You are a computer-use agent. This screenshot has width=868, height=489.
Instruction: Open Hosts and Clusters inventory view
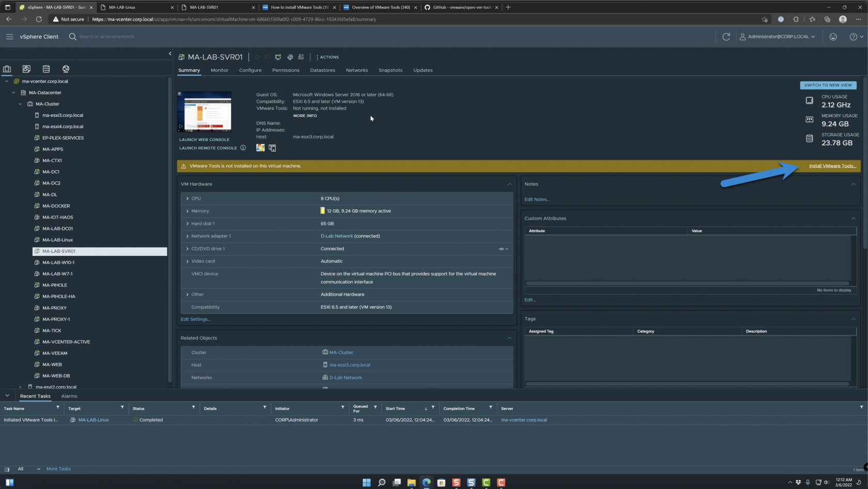[7, 69]
